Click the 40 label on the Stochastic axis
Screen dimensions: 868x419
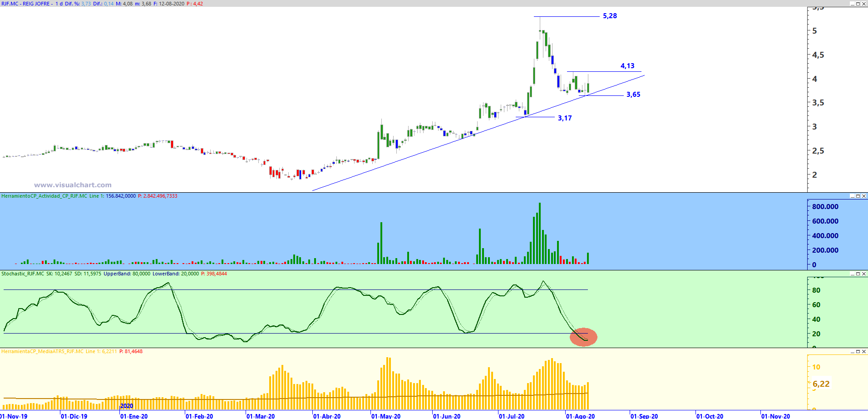816,319
